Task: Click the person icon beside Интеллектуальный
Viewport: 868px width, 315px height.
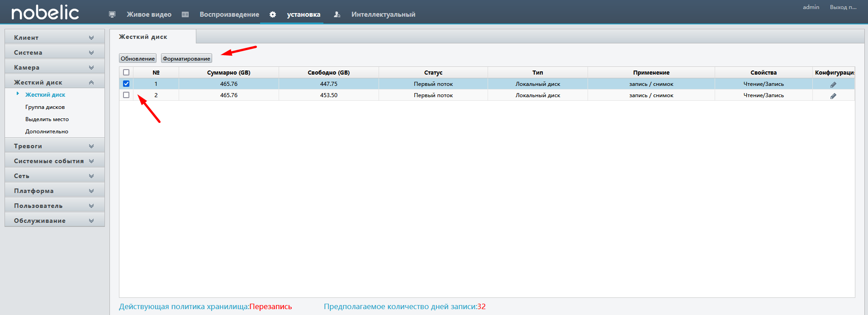Action: pyautogui.click(x=337, y=14)
